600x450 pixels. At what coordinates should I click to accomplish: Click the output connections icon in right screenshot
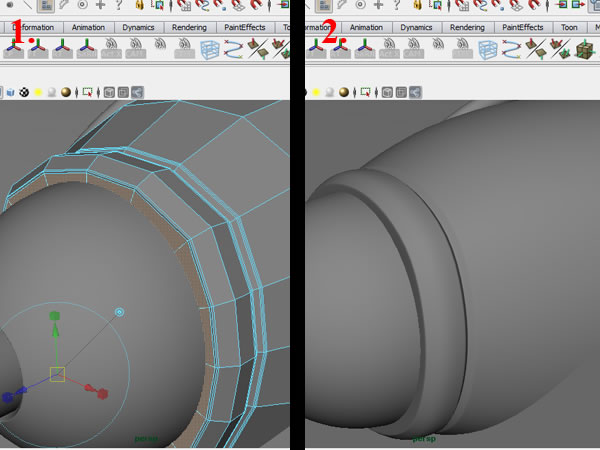pyautogui.click(x=578, y=5)
